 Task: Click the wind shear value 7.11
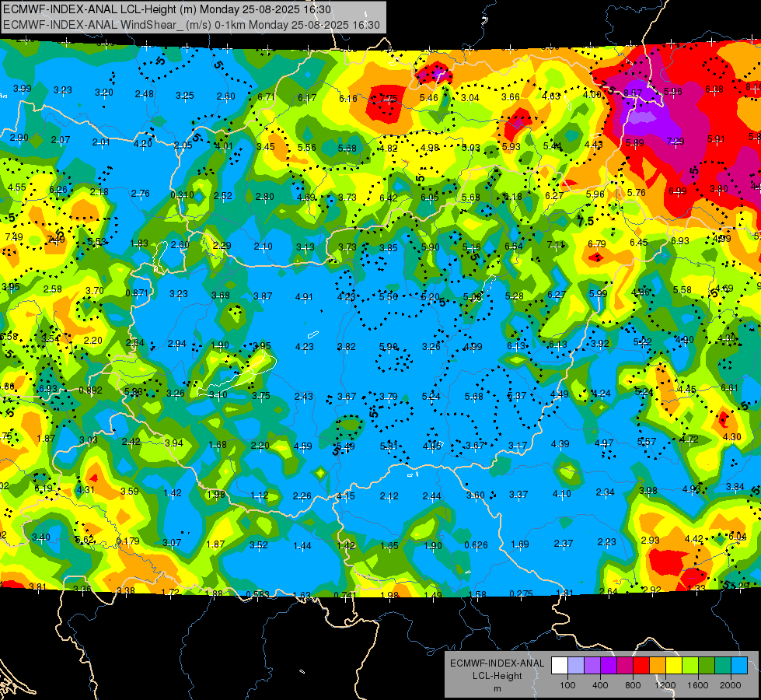click(556, 245)
